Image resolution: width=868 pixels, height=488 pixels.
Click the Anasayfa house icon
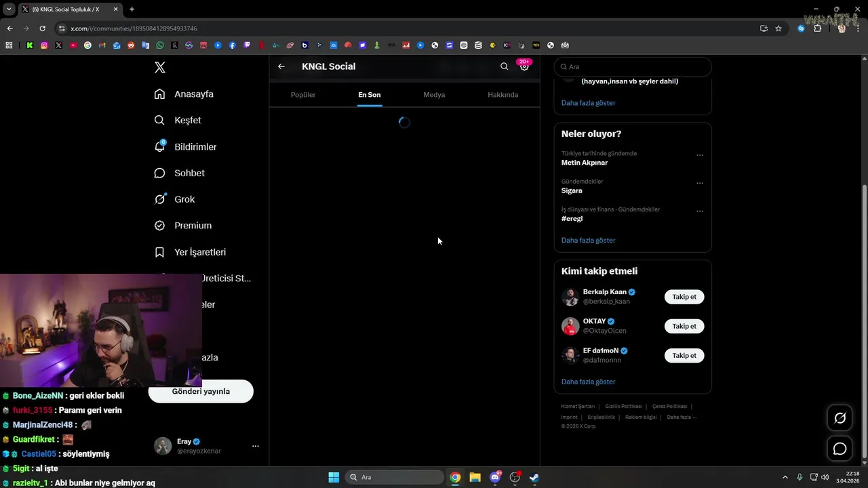[x=159, y=94]
